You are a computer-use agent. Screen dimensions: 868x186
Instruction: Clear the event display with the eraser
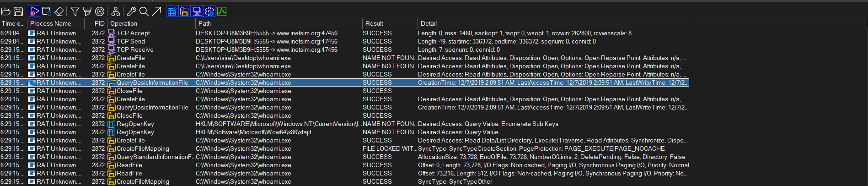(x=59, y=11)
